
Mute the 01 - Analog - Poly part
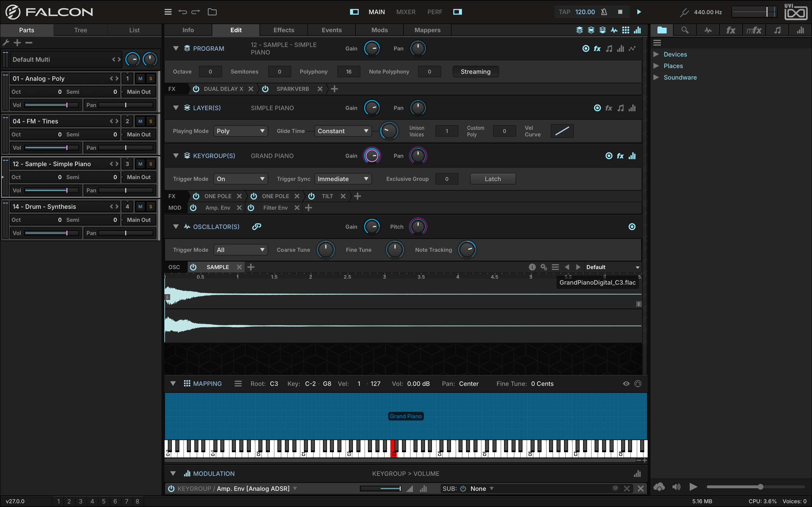coord(140,78)
